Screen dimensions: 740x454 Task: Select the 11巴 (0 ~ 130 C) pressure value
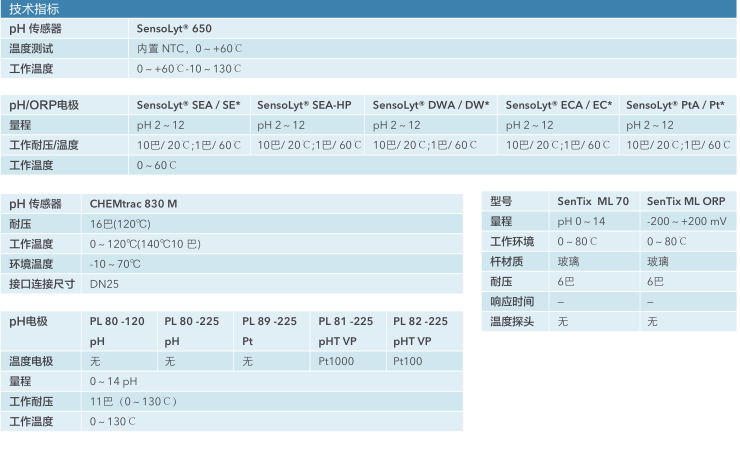tap(133, 401)
